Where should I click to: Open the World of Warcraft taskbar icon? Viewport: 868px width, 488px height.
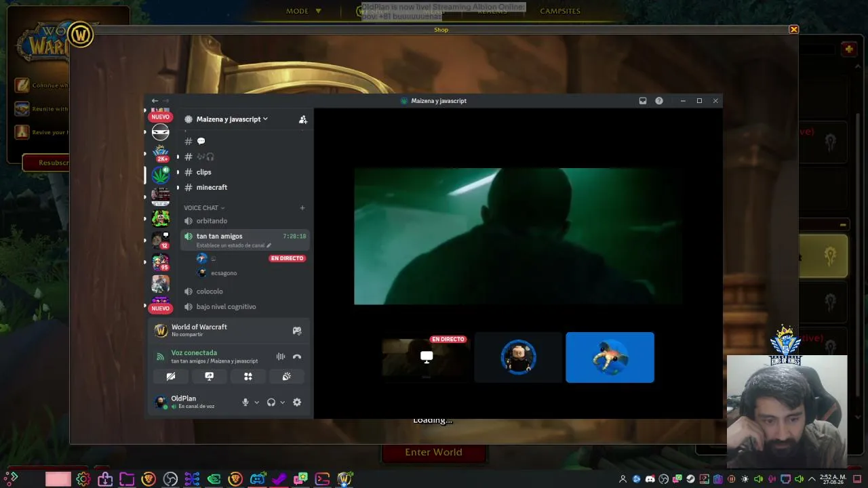pyautogui.click(x=344, y=479)
